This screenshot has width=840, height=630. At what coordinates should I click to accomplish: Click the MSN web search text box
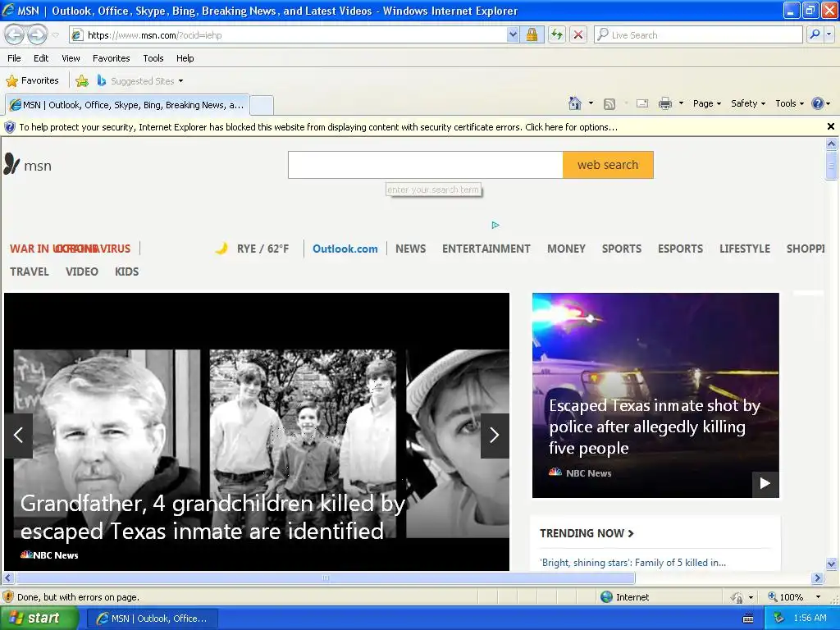426,164
